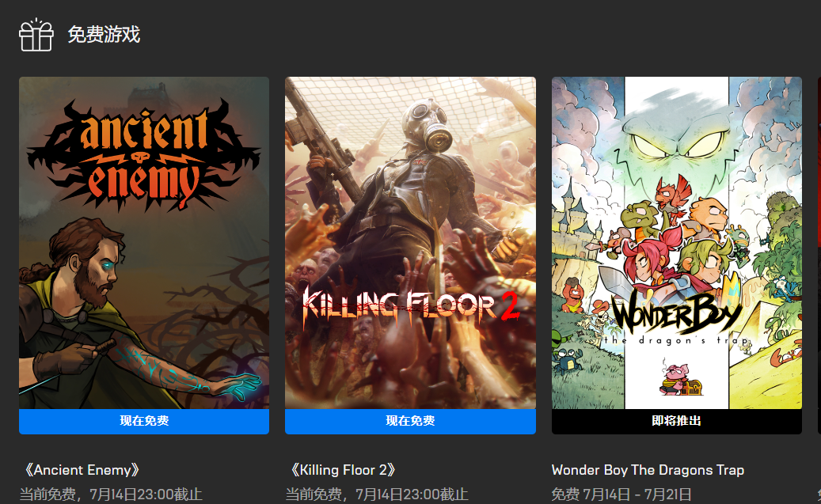The width and height of the screenshot is (821, 504).
Task: Click the Killing Floor 2 logo on cover
Action: point(410,307)
